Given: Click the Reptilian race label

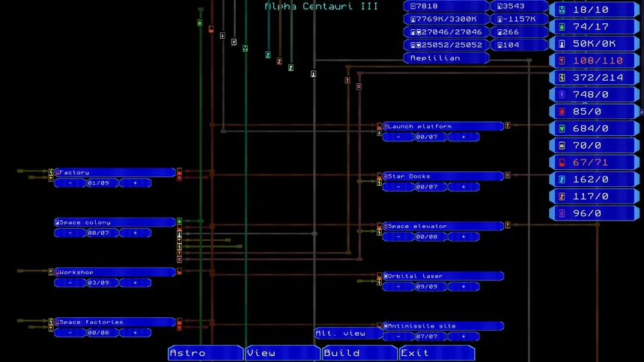Looking at the screenshot, I should [446, 58].
